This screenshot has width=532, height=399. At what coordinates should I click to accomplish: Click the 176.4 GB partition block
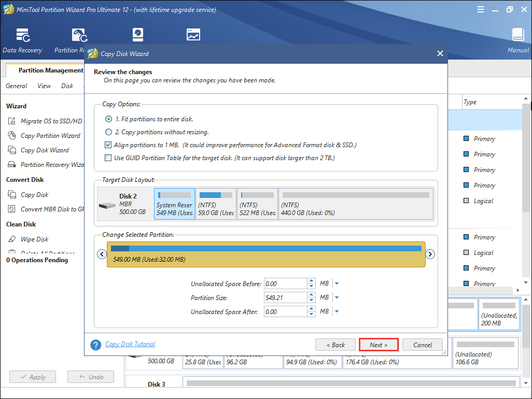(x=397, y=361)
